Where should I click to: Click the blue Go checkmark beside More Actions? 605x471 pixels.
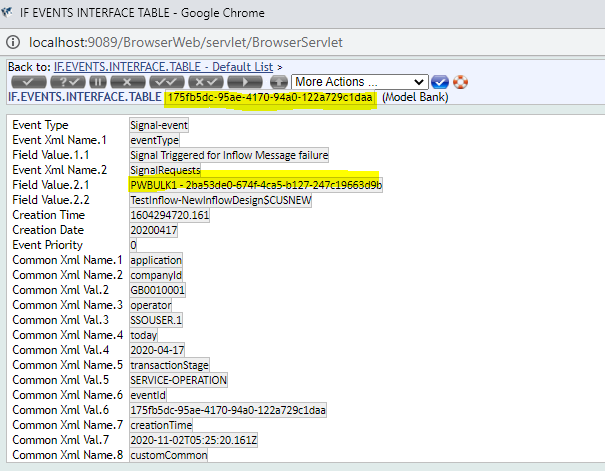click(x=440, y=81)
